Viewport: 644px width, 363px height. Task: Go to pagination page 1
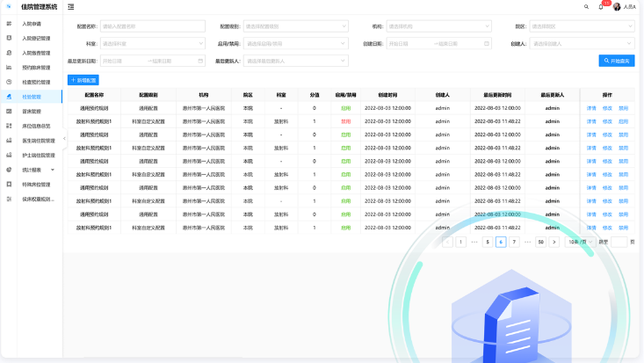(461, 242)
